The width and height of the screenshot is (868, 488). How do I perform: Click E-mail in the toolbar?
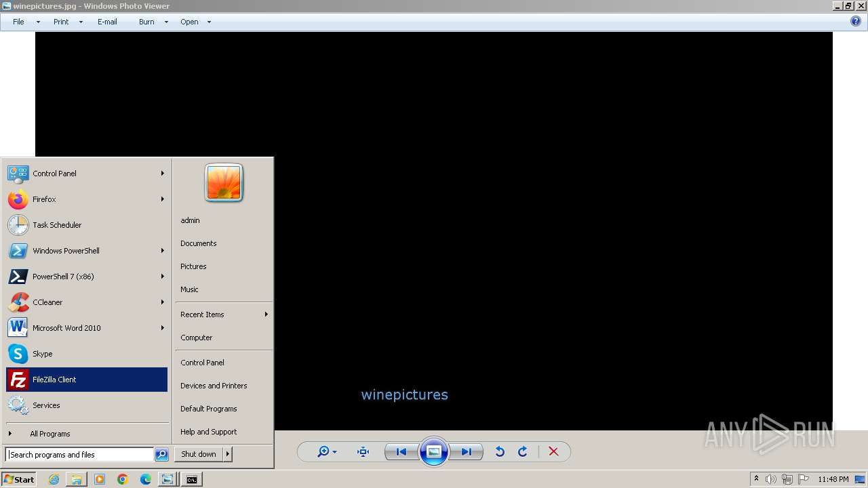(107, 22)
